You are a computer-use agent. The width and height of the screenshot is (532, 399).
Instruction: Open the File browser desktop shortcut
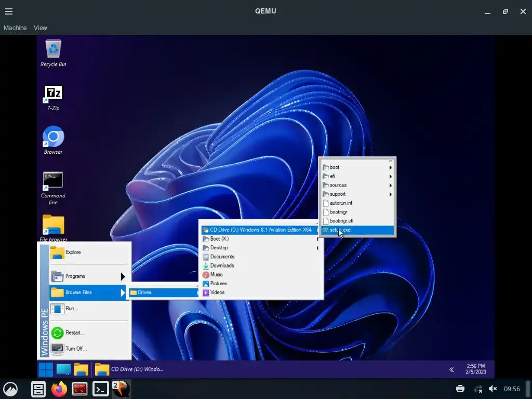54,228
